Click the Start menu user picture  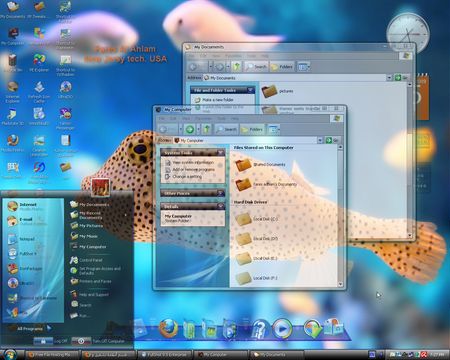coord(100,187)
